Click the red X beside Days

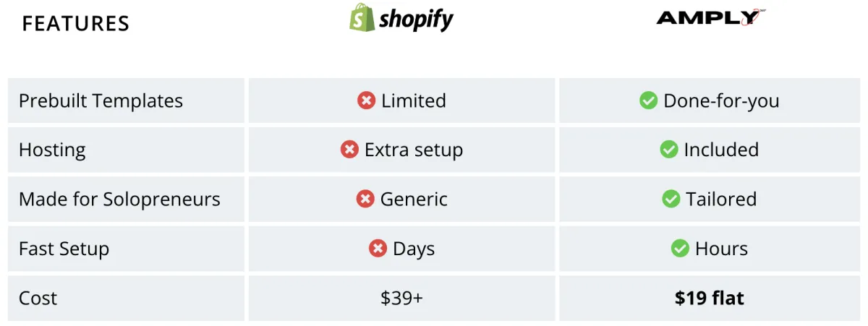point(378,249)
